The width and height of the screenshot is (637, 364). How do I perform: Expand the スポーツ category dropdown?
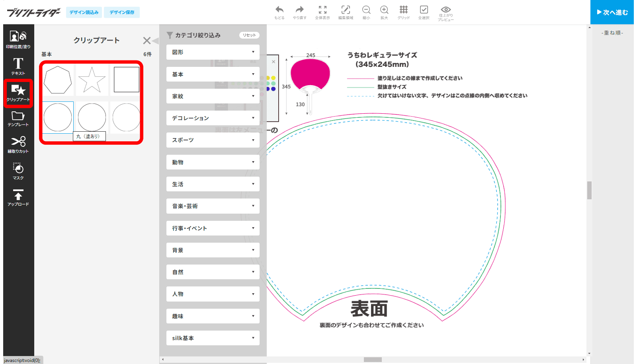tap(213, 140)
